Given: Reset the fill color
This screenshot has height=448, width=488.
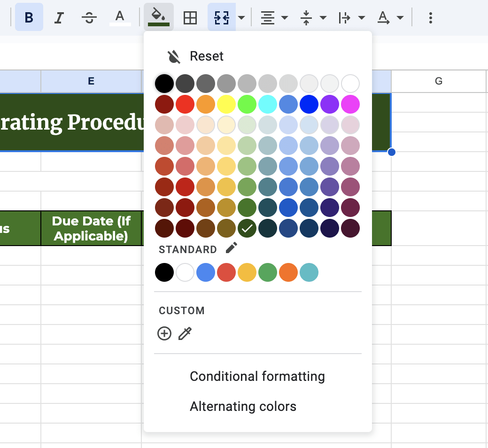Looking at the screenshot, I should (x=206, y=56).
